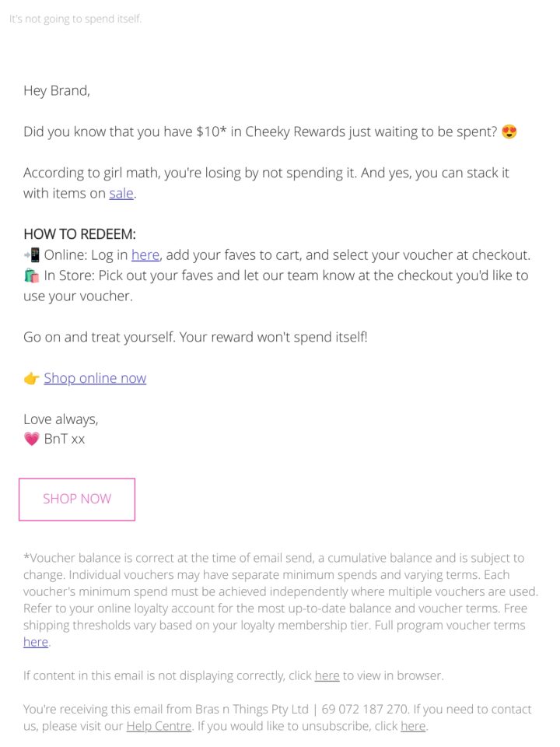This screenshot has height=747, width=560.
Task: Click the HOW TO REDEEM heading
Action: pyautogui.click(x=79, y=234)
